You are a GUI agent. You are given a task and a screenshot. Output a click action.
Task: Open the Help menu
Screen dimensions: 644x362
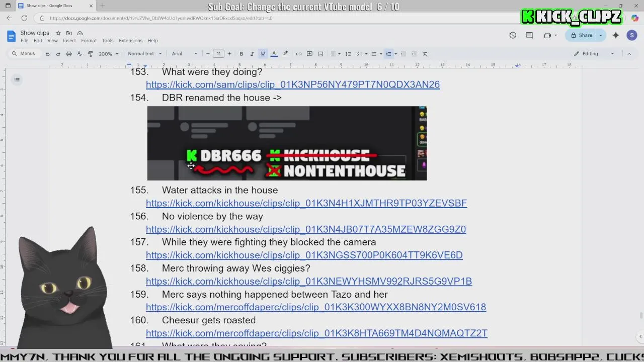point(152,41)
